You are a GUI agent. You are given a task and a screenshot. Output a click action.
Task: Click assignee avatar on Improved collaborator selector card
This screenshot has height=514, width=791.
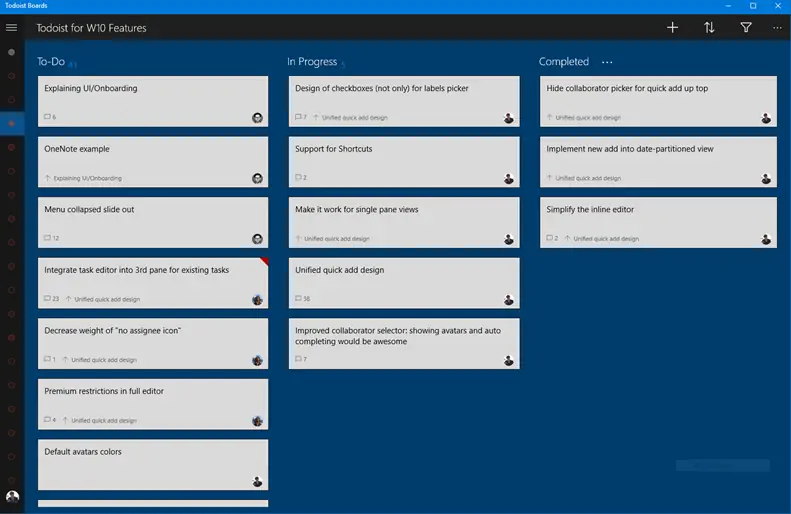pos(508,360)
